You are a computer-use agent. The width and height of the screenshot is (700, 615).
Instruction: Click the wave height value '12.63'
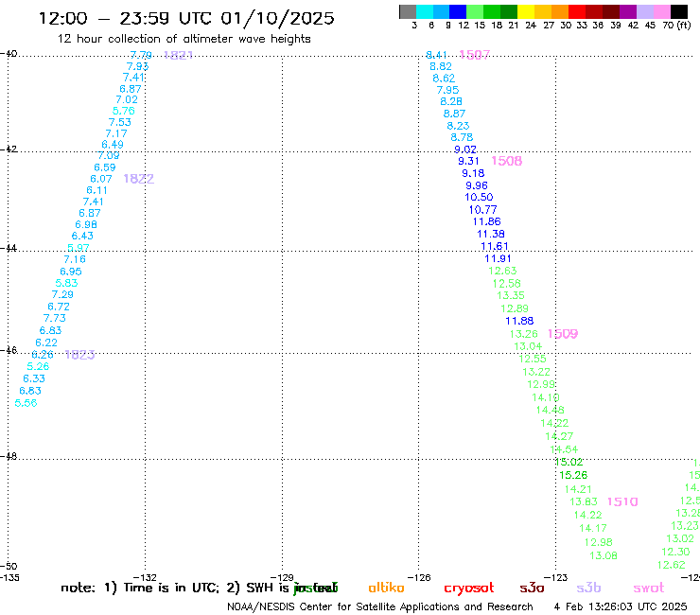tap(502, 271)
